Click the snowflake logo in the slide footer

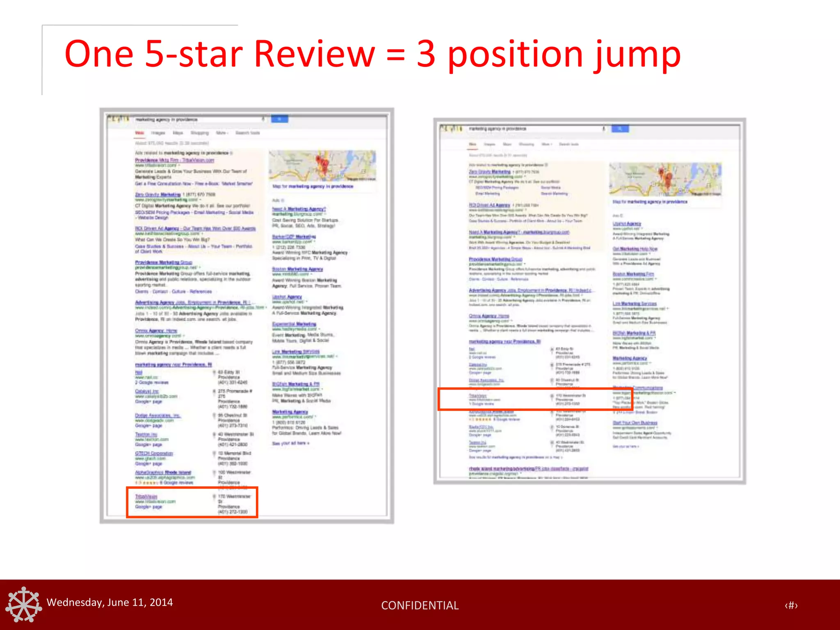click(23, 604)
